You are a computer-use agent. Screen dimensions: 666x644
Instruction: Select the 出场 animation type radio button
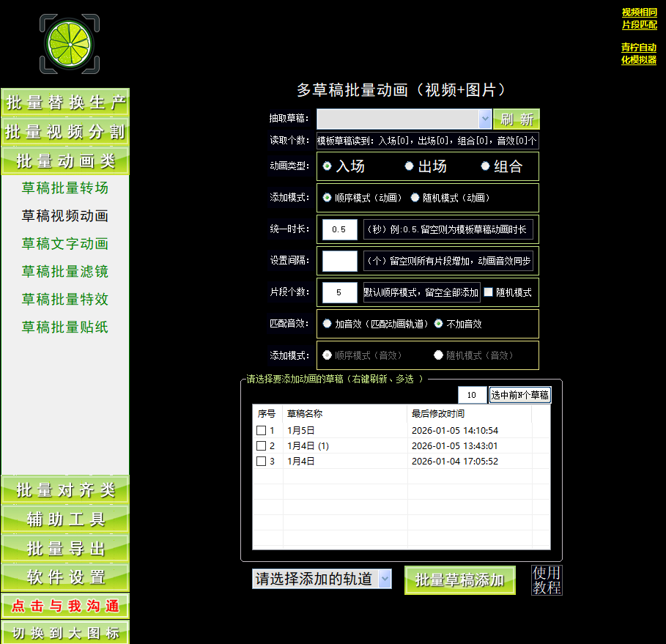click(410, 166)
